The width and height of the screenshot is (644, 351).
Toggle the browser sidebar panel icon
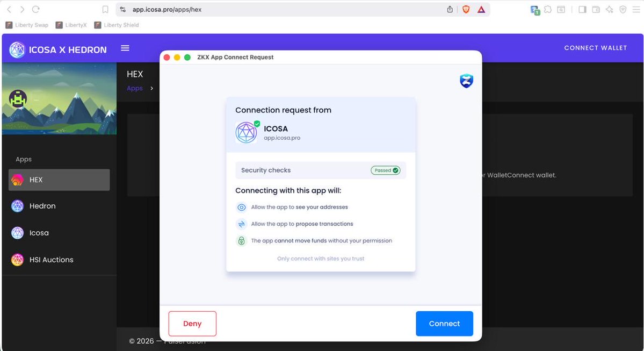582,10
